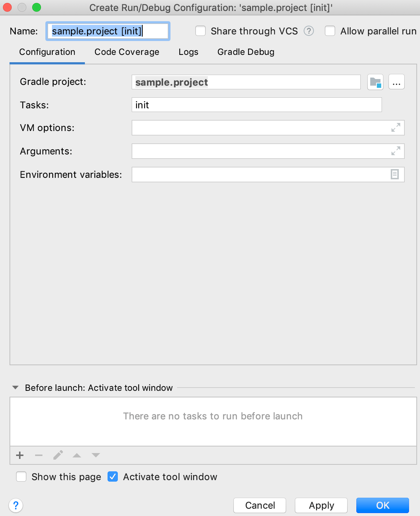Cancel the configuration dialog

tap(259, 505)
